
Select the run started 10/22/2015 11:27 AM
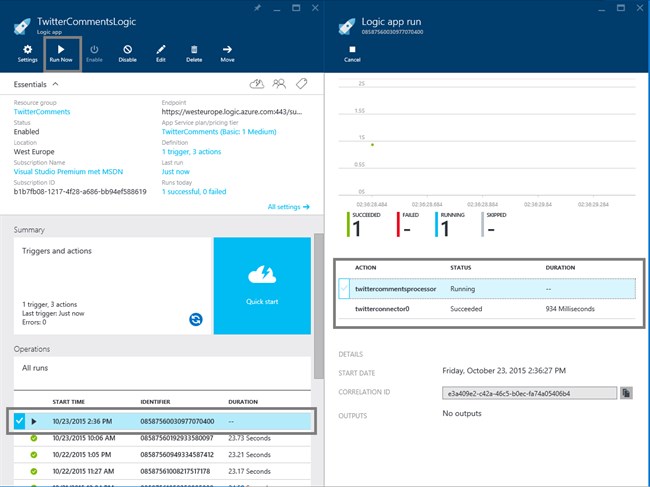(162, 471)
